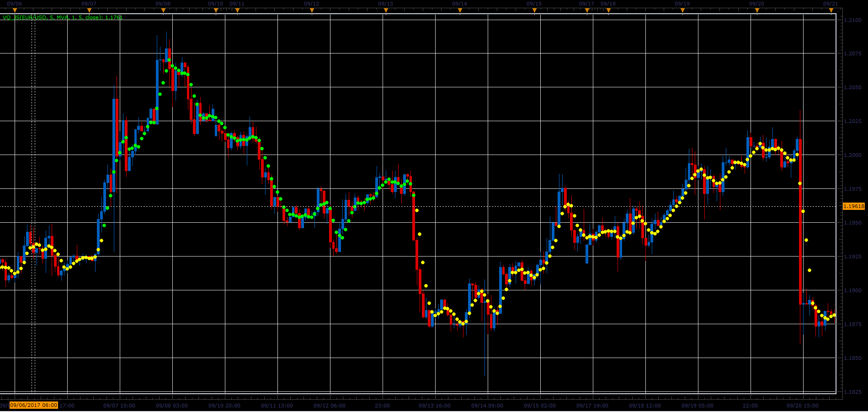Click the 09/06 day marker triangle
Image resolution: width=868 pixels, height=412 pixels.
coord(15,11)
